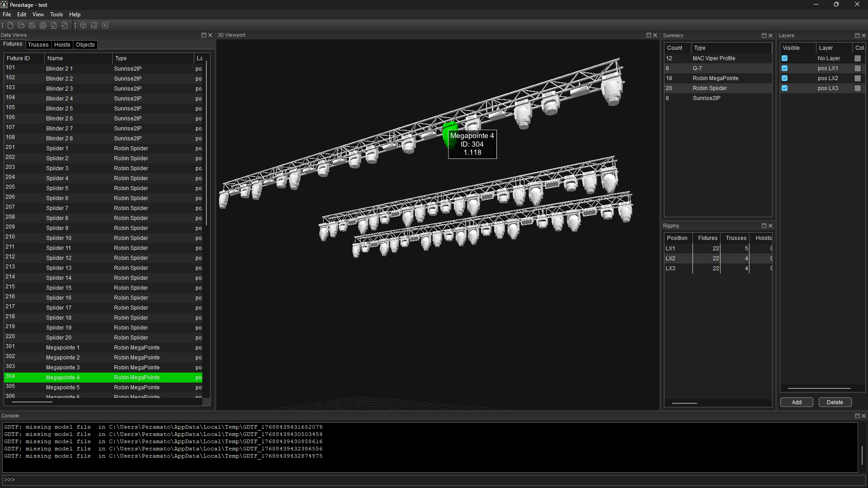The width and height of the screenshot is (868, 488).
Task: Open the Tools menu
Action: click(x=56, y=14)
